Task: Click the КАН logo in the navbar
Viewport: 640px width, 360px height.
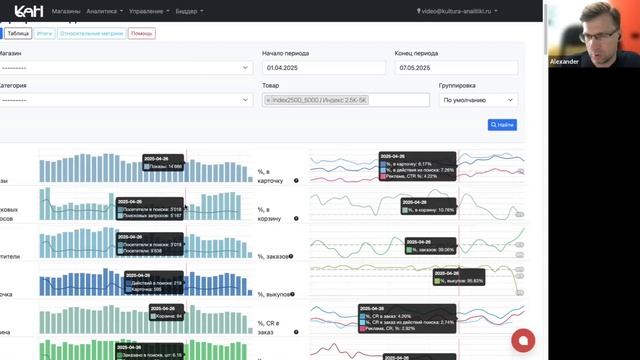Action: [29, 11]
